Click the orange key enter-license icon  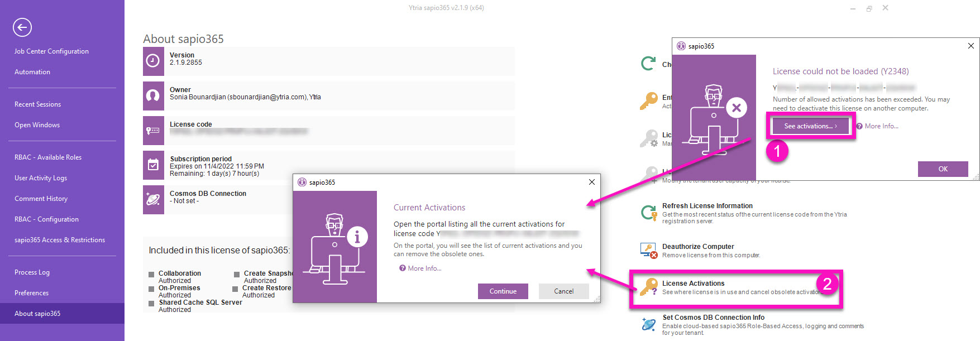click(648, 101)
